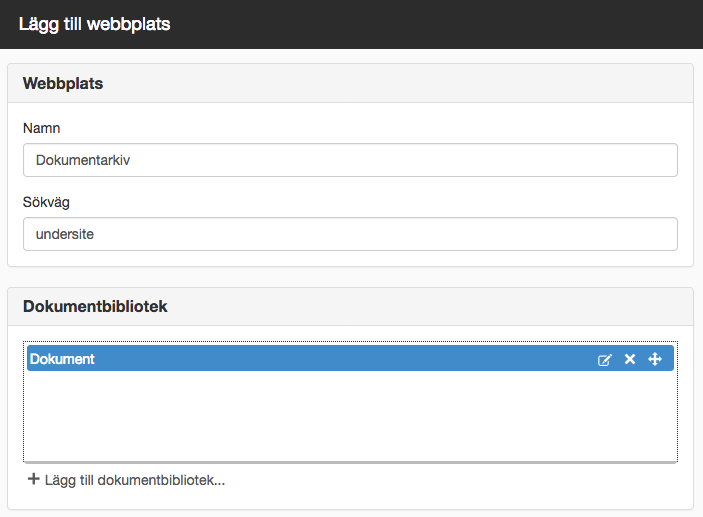The width and height of the screenshot is (703, 517).
Task: Click the dark header bar's empty area
Action: (435, 24)
